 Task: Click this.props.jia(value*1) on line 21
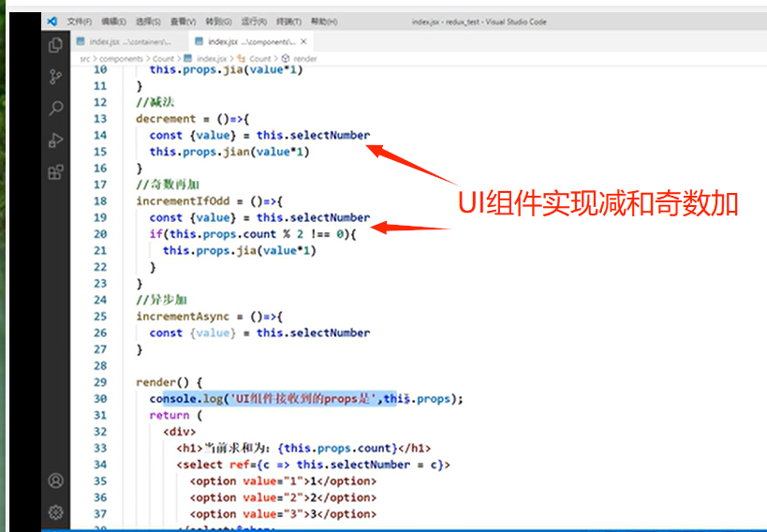pos(240,251)
